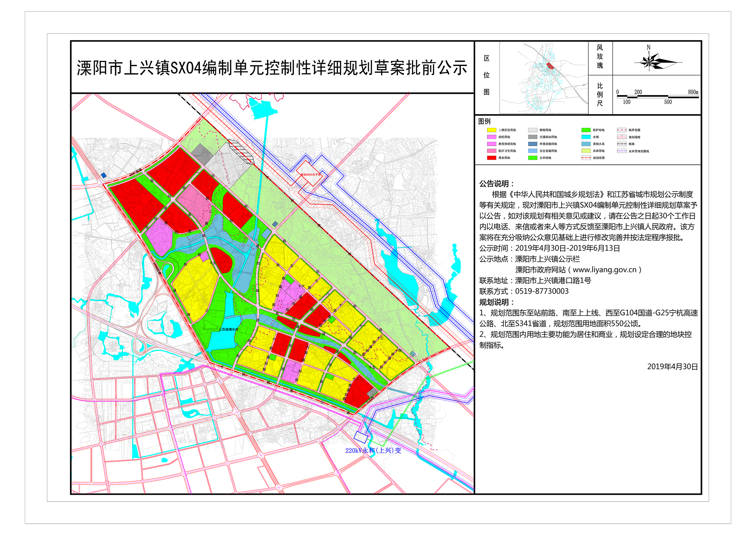This screenshot has width=756, height=535.
Task: Click the 铁路 black line legend symbol
Action: coord(622,144)
